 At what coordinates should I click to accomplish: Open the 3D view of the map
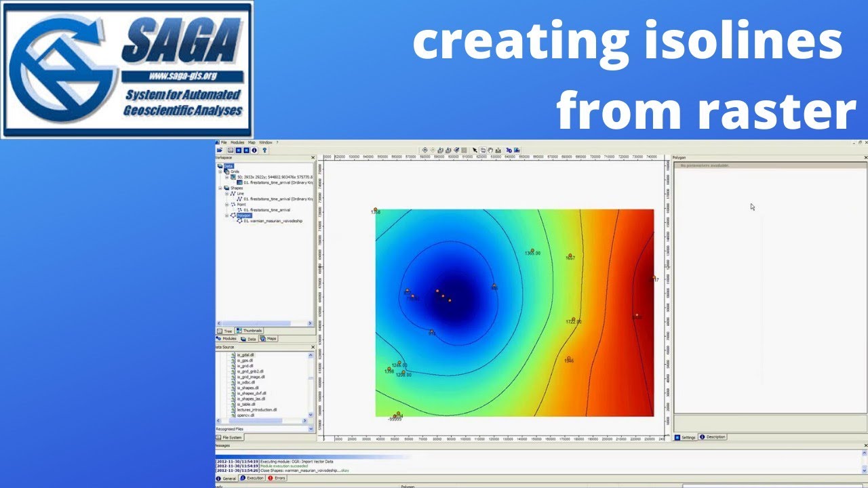tap(509, 150)
